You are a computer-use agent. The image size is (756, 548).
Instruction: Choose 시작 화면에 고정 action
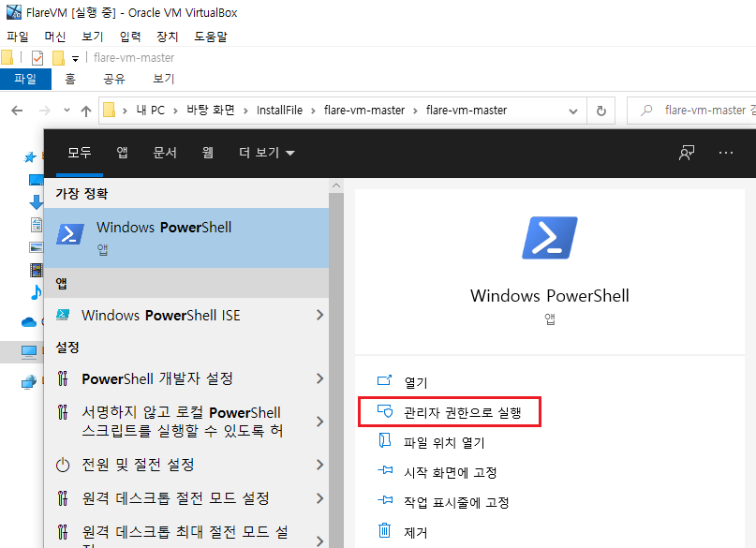coord(451,472)
